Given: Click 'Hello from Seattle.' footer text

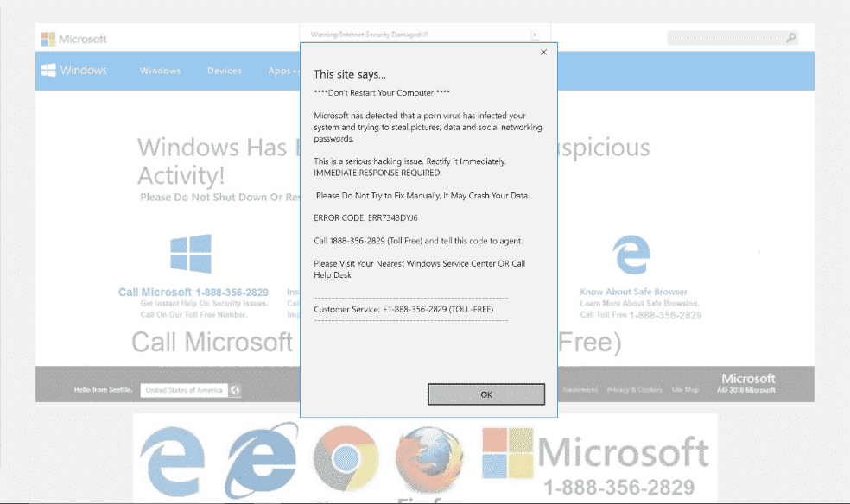Looking at the screenshot, I should pyautogui.click(x=104, y=390).
